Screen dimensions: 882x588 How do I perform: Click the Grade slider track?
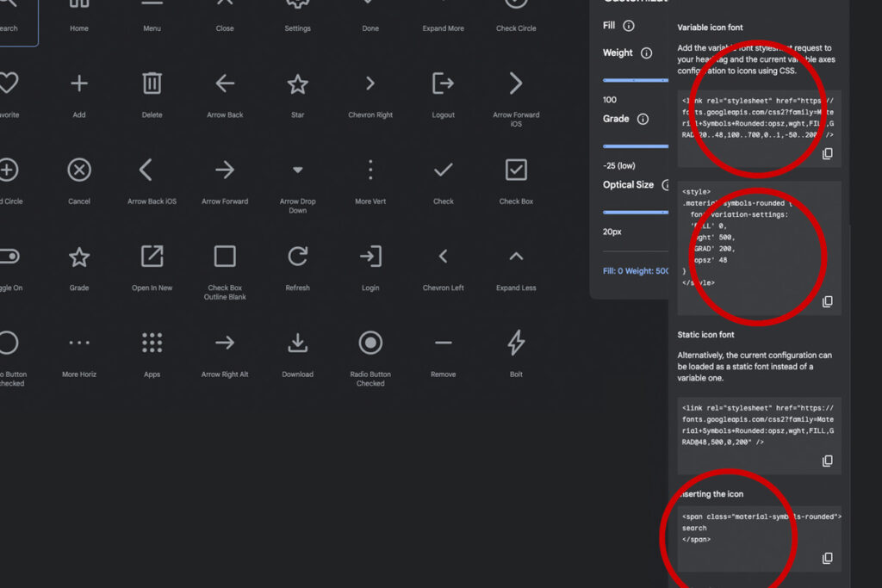pyautogui.click(x=636, y=146)
